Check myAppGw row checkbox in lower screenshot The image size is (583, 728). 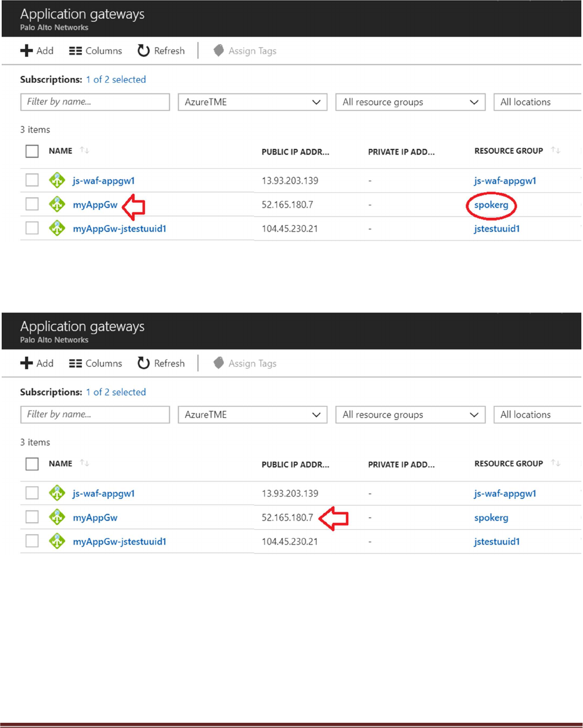32,517
